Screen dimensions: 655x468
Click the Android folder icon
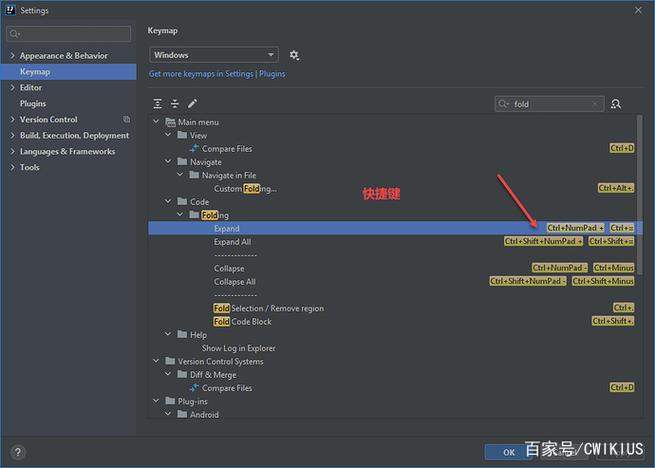click(x=182, y=414)
